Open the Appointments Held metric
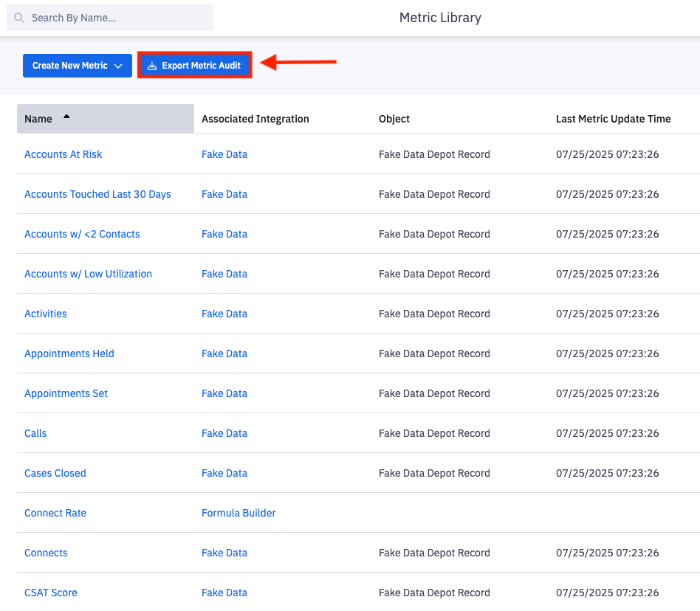Screen dimensions: 700x611 pos(69,353)
